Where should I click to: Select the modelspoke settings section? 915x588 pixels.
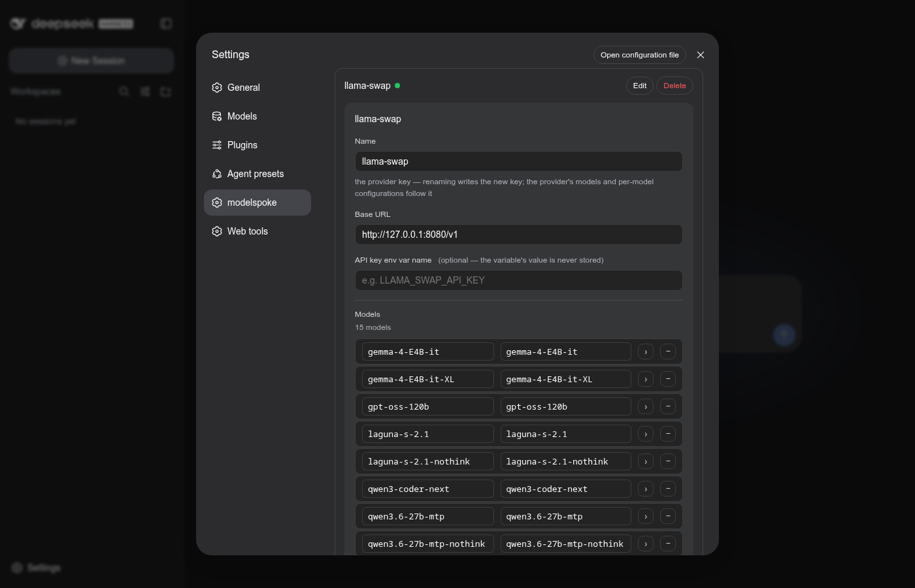point(258,203)
